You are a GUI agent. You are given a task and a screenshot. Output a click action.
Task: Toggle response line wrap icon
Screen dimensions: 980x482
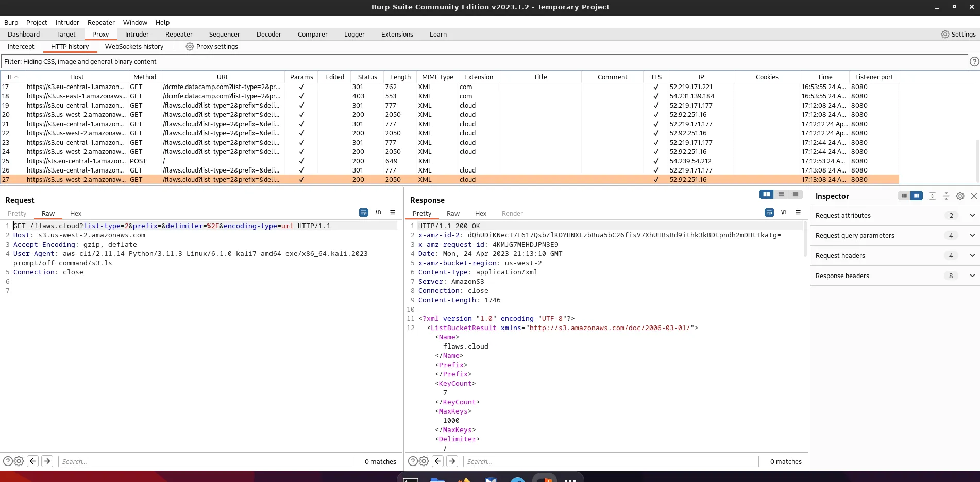[x=769, y=212]
